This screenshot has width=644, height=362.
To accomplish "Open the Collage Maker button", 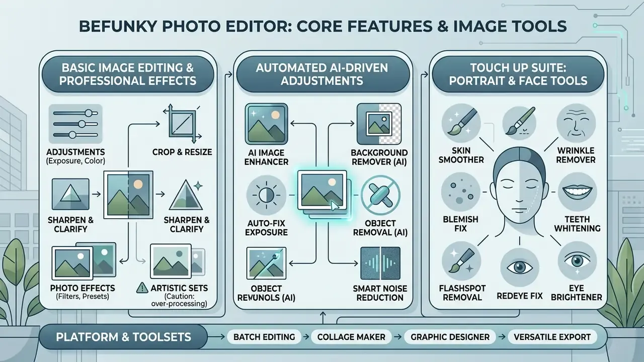I will pos(351,337).
